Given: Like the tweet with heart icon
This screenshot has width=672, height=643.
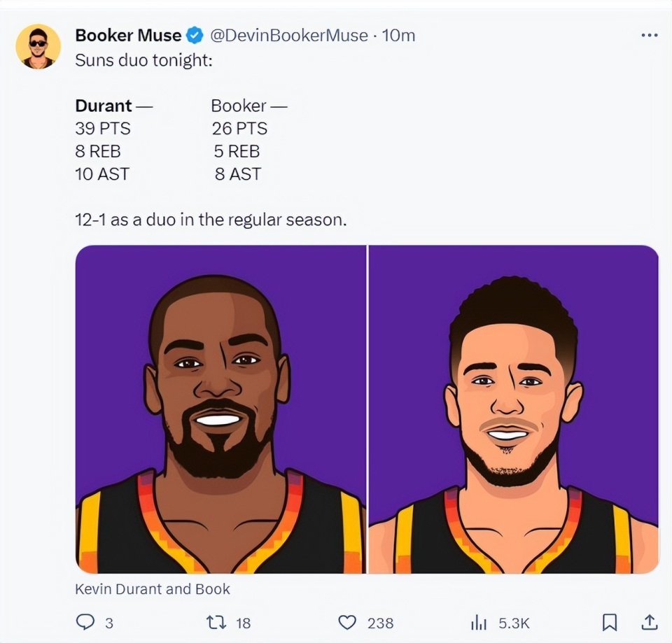Looking at the screenshot, I should coord(347,622).
